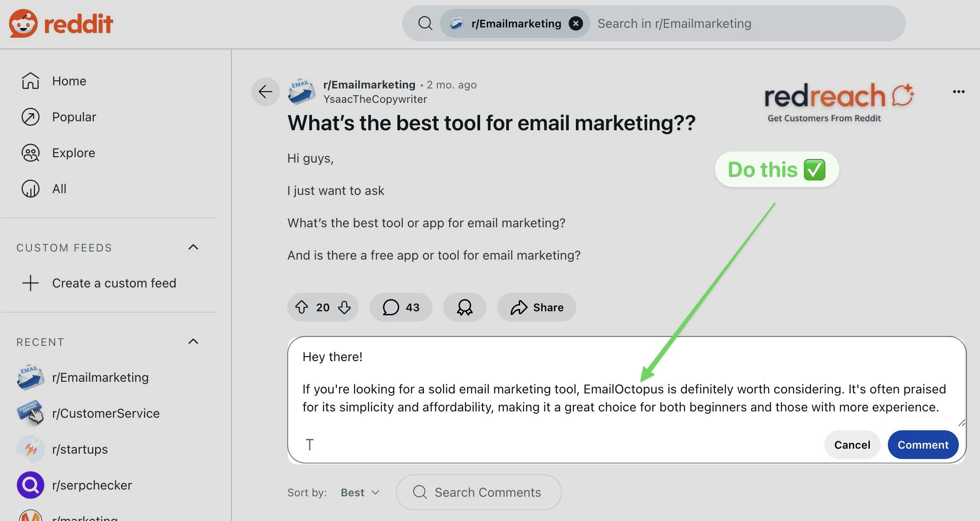
Task: Remove r/Emailmarketing search filter chip
Action: (575, 23)
